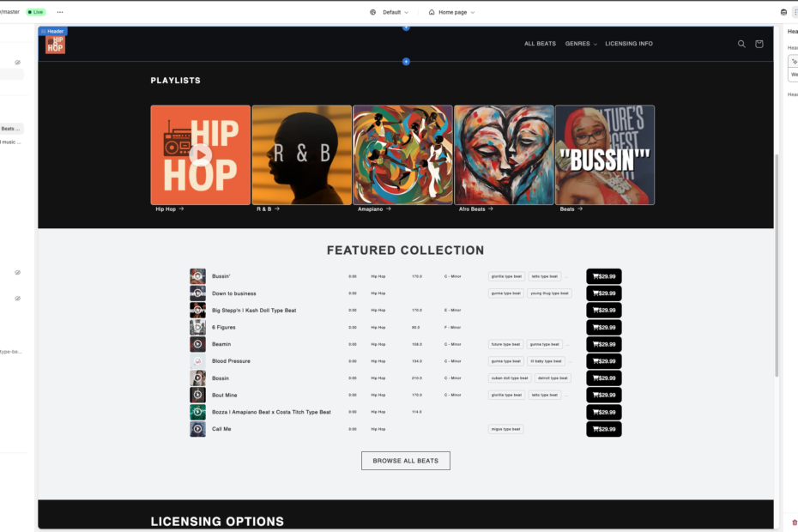Click the search icon in store header

pos(741,44)
